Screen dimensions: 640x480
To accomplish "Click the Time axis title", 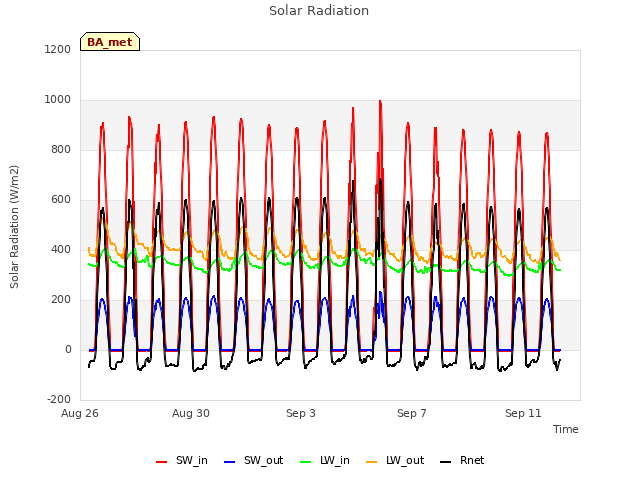I will [566, 429].
